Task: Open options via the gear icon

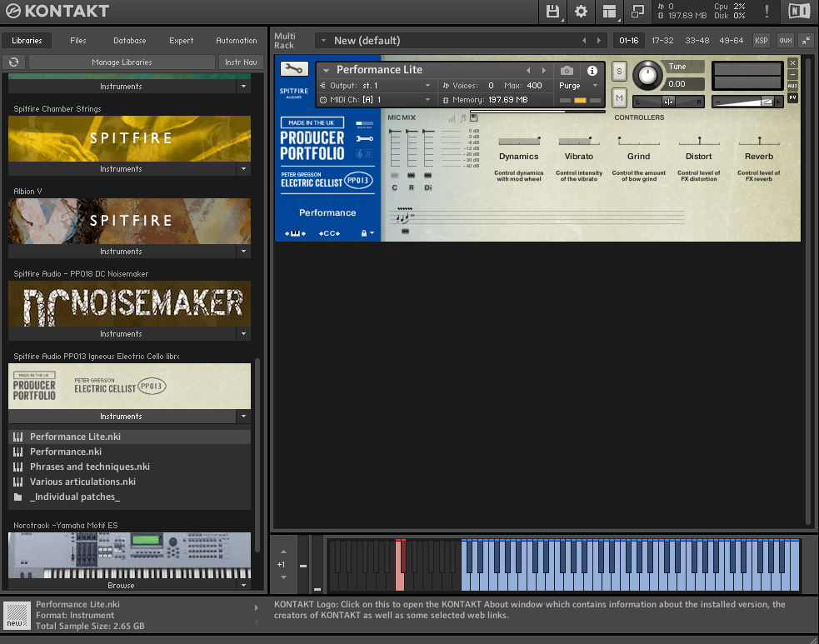Action: pos(581,12)
